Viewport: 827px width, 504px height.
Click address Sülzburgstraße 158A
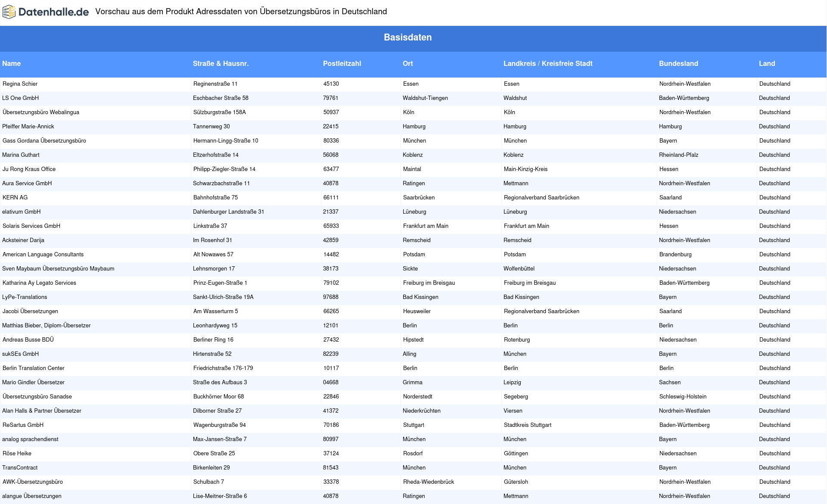click(220, 112)
